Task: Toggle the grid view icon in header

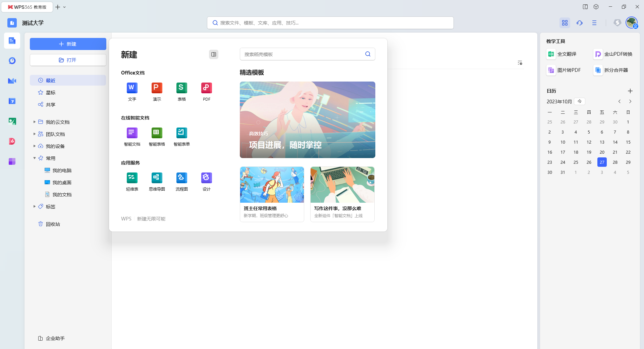Action: click(565, 23)
